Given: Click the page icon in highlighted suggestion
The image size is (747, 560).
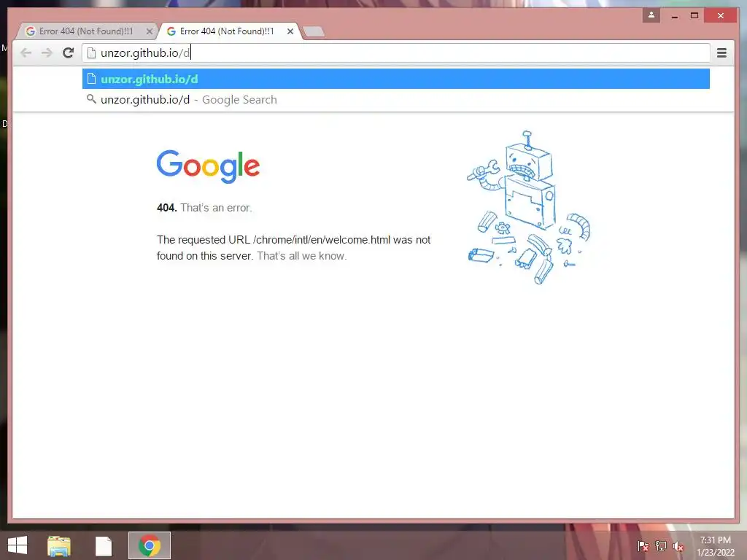Looking at the screenshot, I should tap(91, 79).
